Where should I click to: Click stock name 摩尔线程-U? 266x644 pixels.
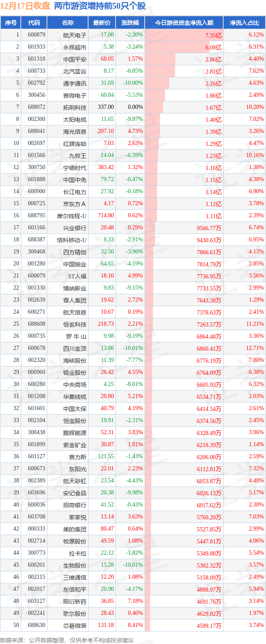pos(72,216)
